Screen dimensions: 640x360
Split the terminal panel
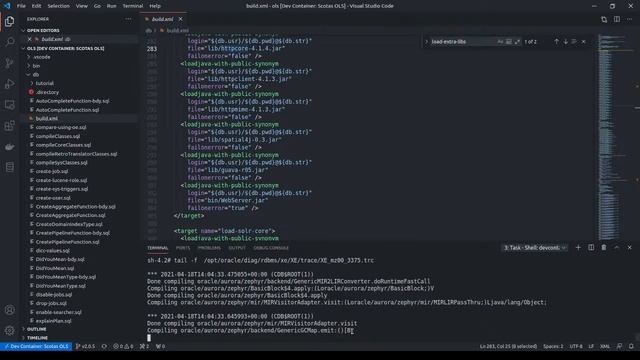[591, 247]
